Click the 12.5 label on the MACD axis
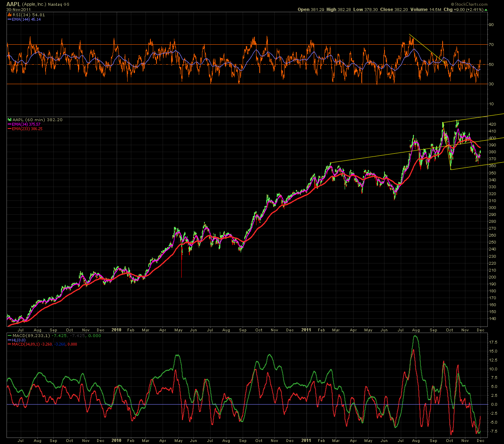The image size is (504, 444). tap(493, 360)
